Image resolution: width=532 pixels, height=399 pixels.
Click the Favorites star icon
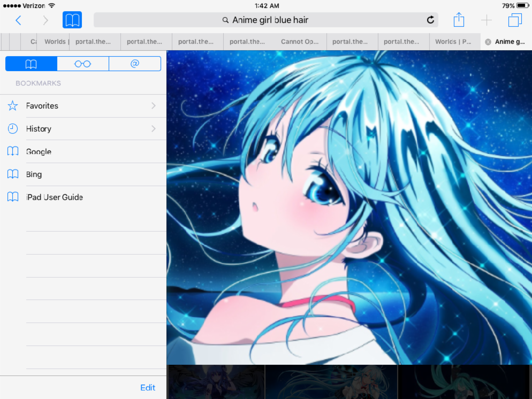click(x=12, y=106)
